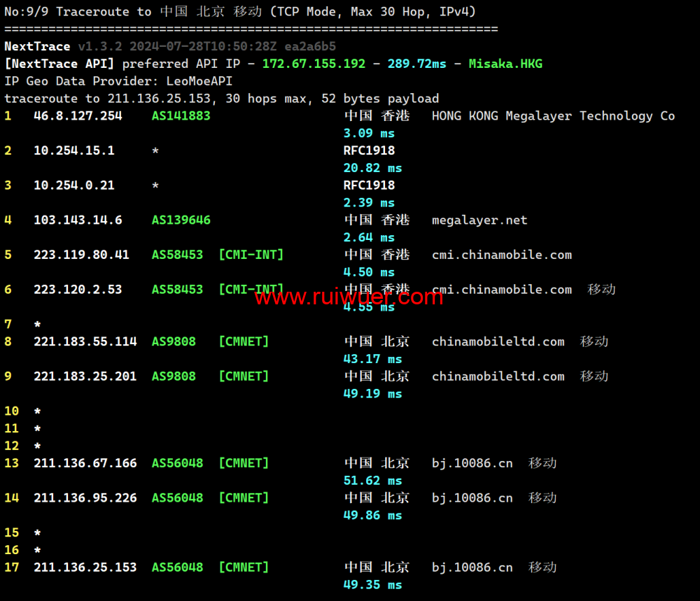Viewport: 700px width, 601px height.
Task: Select private IP 10.254.15.1 at hop 2
Action: pyautogui.click(x=73, y=150)
